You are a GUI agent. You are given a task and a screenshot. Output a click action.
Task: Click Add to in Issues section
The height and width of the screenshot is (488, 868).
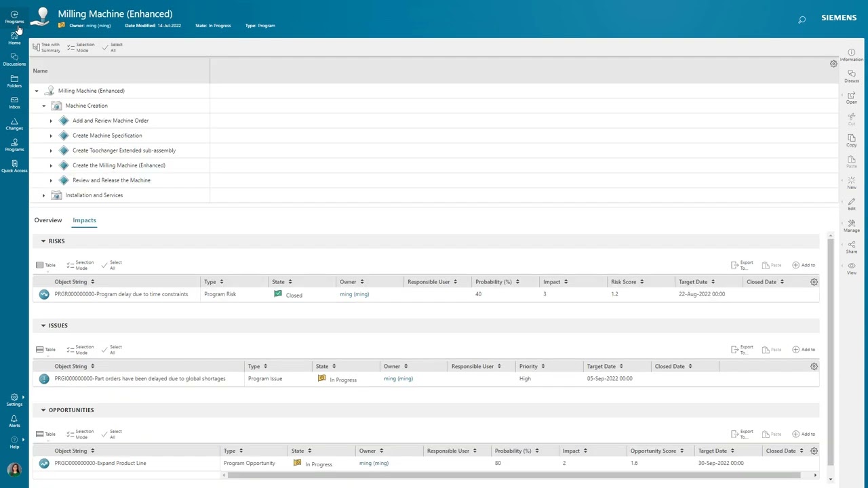pos(804,350)
